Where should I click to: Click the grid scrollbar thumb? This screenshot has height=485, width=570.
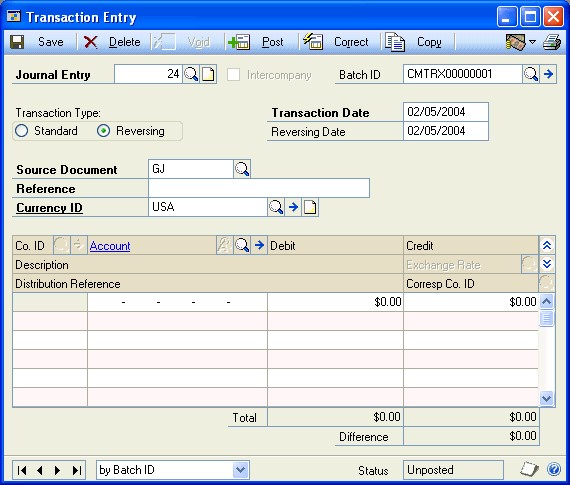[547, 318]
